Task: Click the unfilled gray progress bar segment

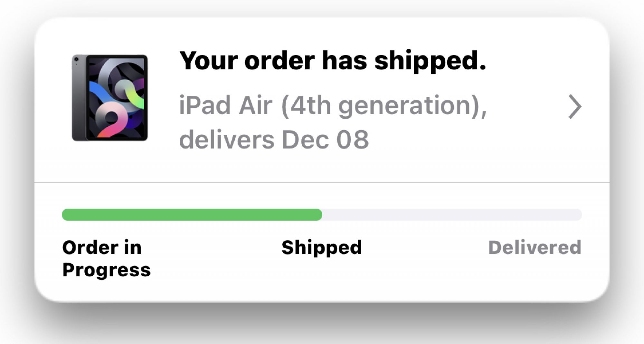Action: tap(452, 215)
